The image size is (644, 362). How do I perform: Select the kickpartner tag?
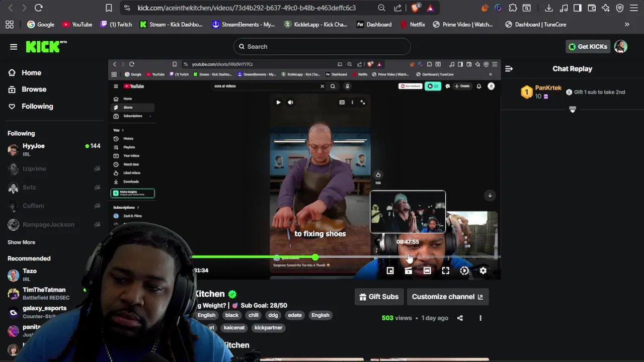268,327
